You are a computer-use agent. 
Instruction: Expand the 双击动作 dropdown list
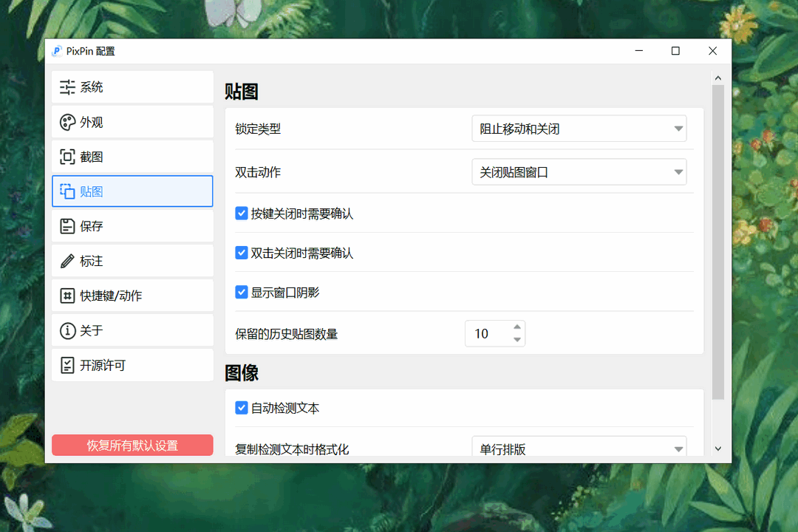(579, 172)
